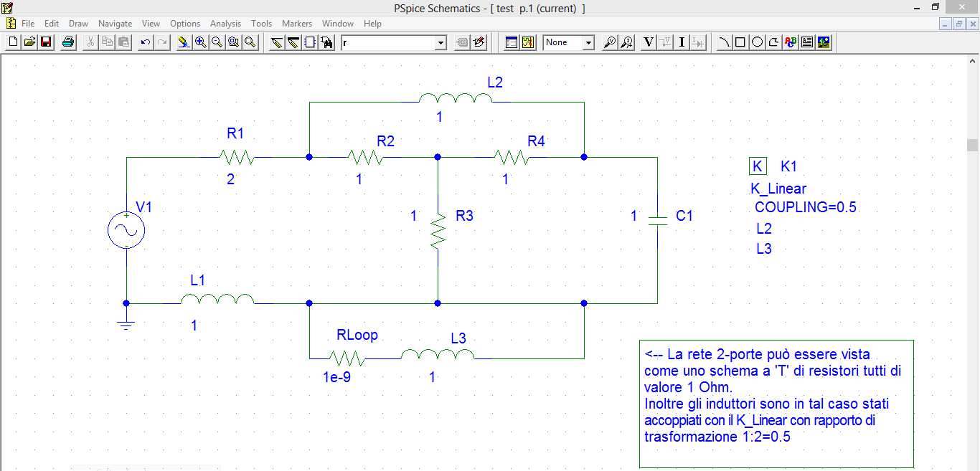
Task: Save the schematic with the floppy disk icon
Action: [46, 42]
